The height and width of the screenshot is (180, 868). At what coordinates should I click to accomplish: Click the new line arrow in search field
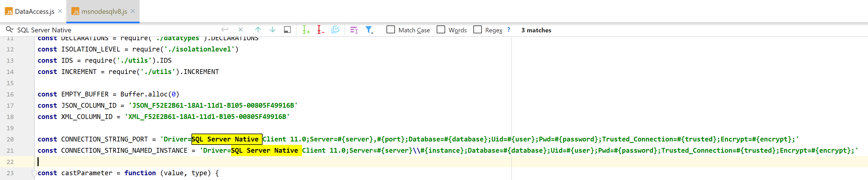click(x=225, y=30)
